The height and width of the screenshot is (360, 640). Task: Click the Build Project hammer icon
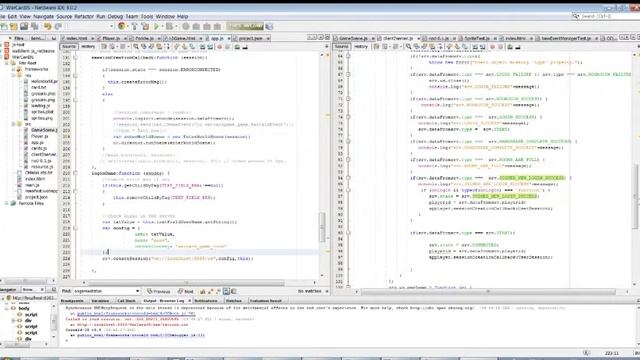click(134, 27)
